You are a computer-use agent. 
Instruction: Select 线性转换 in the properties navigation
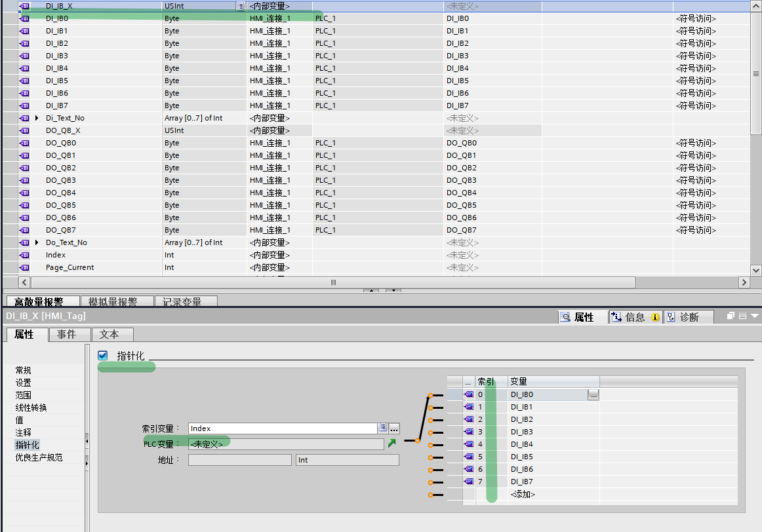click(x=31, y=408)
